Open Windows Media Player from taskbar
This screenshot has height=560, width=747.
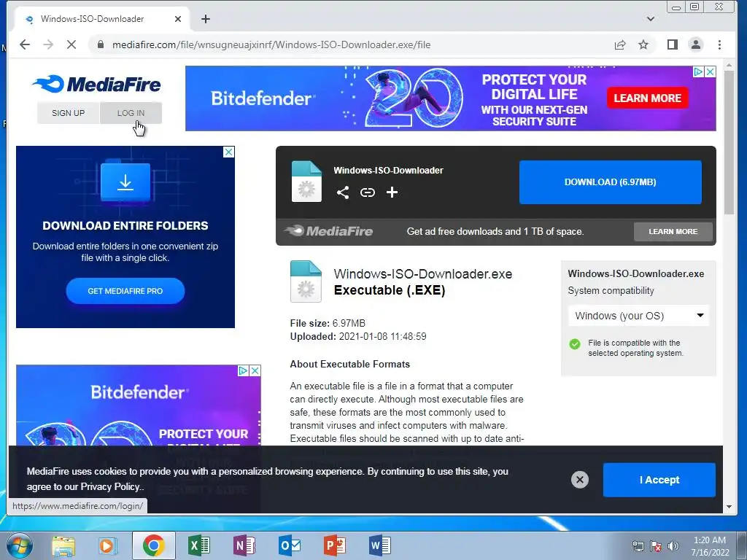pos(108,545)
